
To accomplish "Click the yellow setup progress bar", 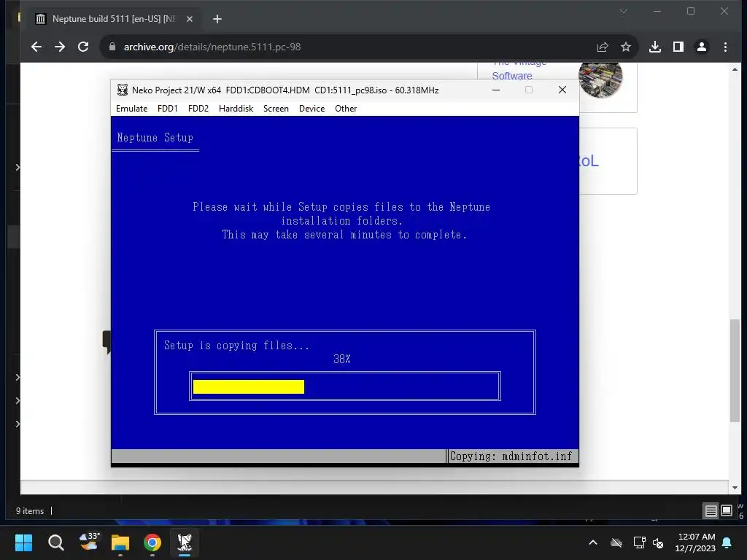I will click(248, 386).
